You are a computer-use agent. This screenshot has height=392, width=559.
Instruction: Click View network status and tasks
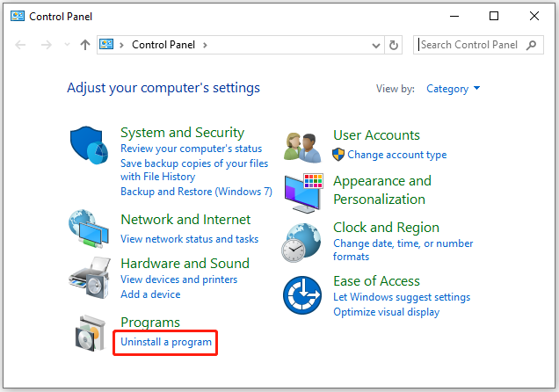coord(189,239)
